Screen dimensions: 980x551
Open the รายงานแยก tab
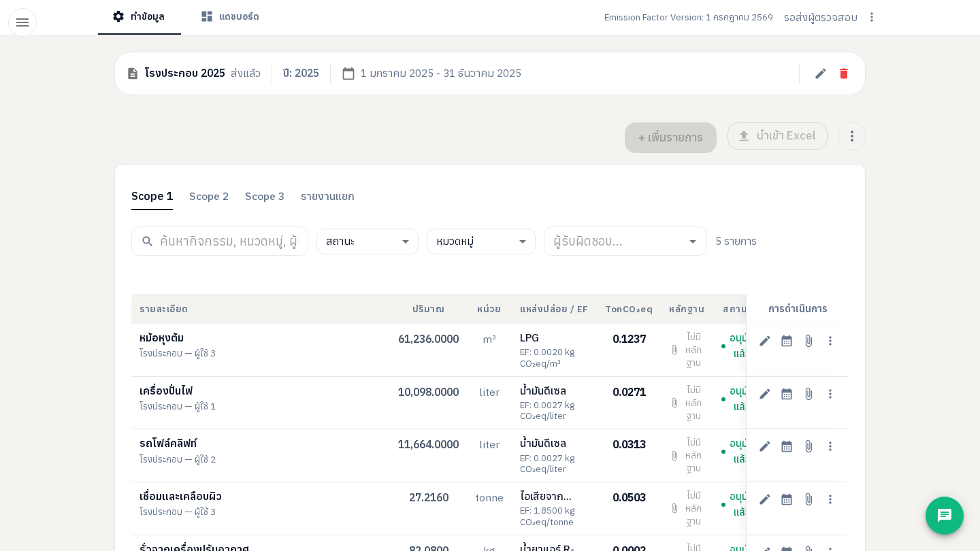[x=327, y=197]
